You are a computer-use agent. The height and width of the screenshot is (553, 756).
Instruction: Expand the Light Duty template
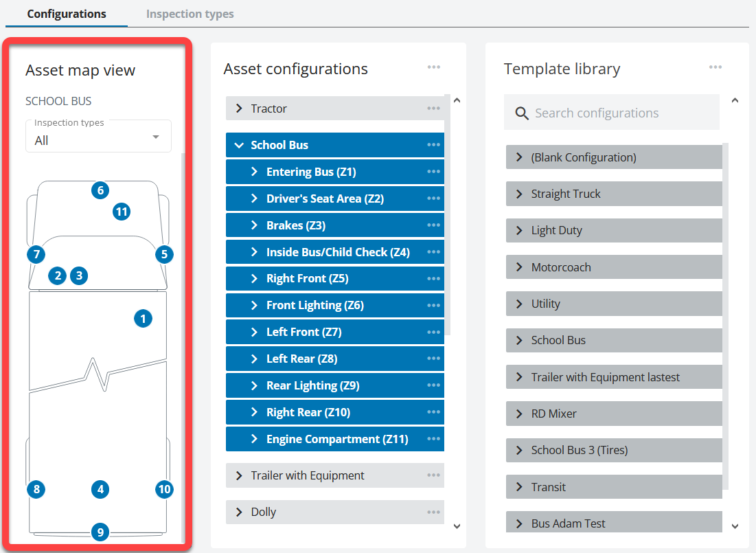click(x=519, y=230)
